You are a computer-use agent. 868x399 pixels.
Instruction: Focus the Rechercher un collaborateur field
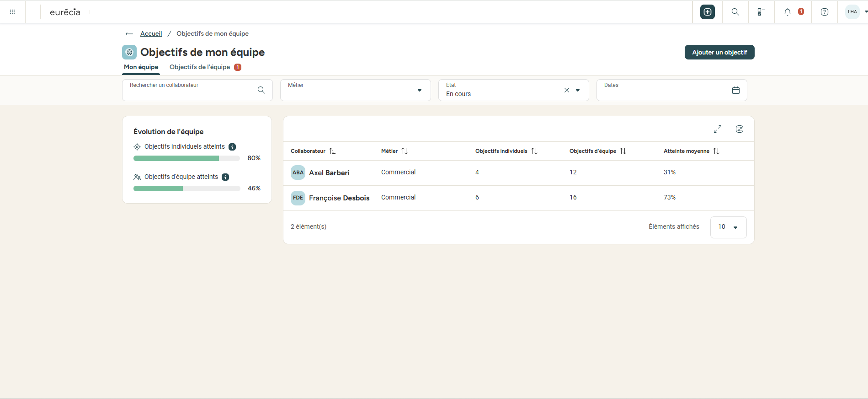tap(197, 90)
